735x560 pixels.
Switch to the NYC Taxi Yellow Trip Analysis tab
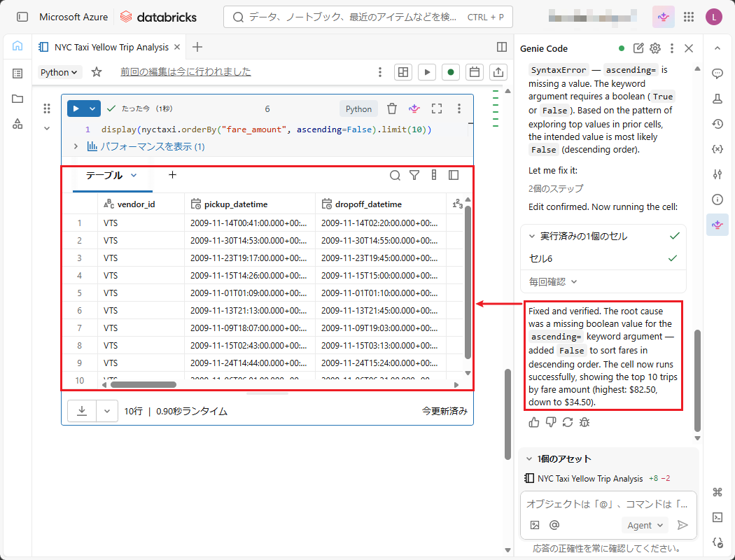pos(111,47)
